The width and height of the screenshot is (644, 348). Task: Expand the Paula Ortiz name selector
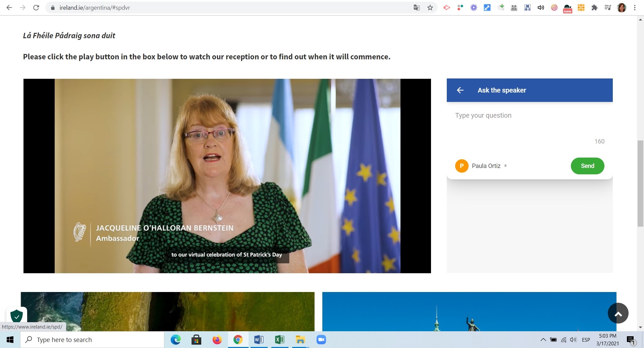(505, 166)
